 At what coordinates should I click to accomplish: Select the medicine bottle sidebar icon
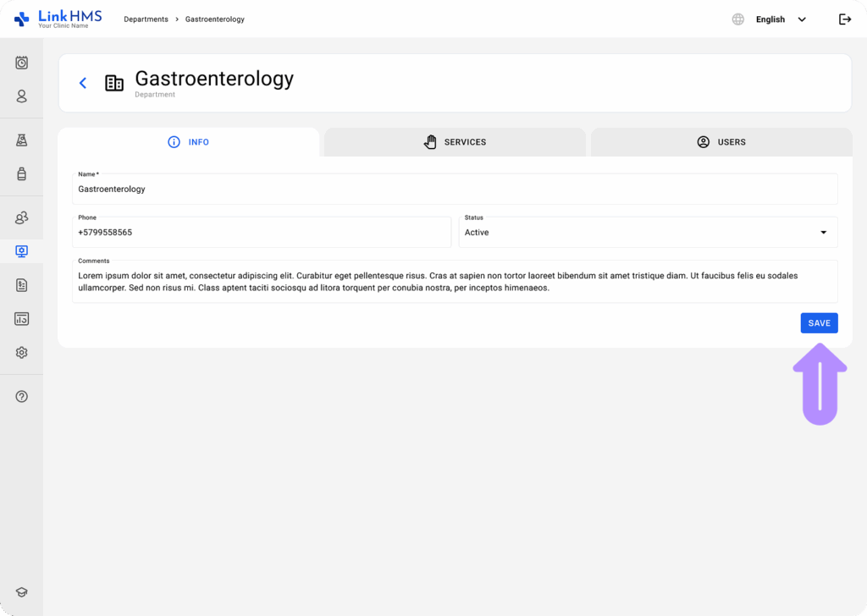[x=22, y=174]
